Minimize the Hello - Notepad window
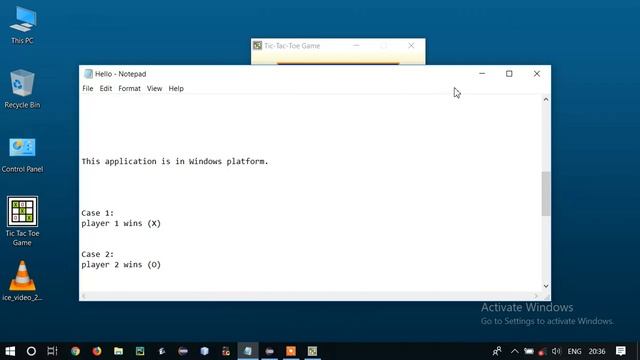This screenshot has width=640, height=360. click(482, 74)
